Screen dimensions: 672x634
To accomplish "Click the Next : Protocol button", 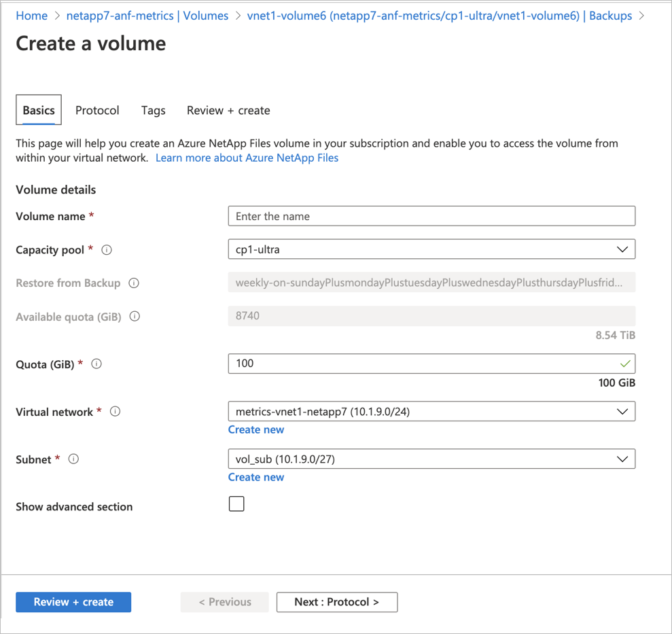I will coord(337,602).
